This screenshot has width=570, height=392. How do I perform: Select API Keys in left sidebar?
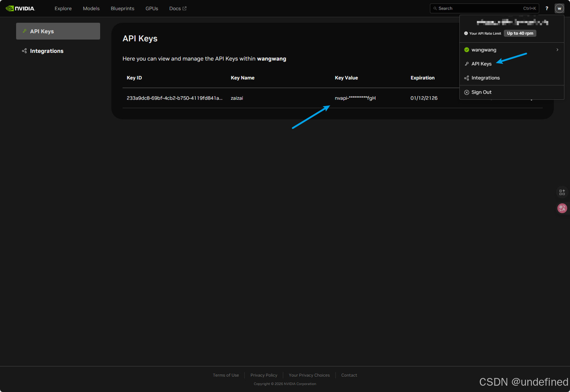point(58,31)
